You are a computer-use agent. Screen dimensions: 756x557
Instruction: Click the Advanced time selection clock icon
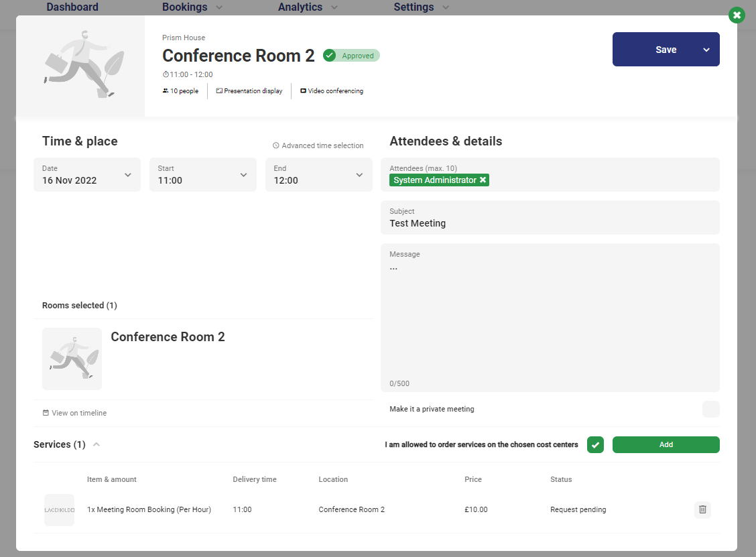275,145
